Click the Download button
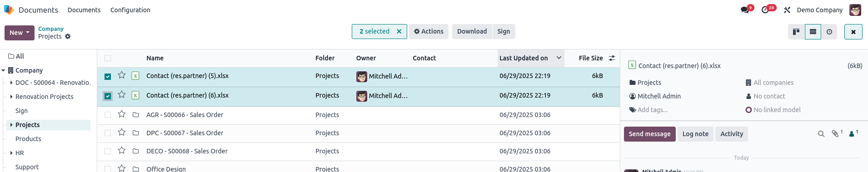Viewport: 868px width, 172px height. coord(472,31)
